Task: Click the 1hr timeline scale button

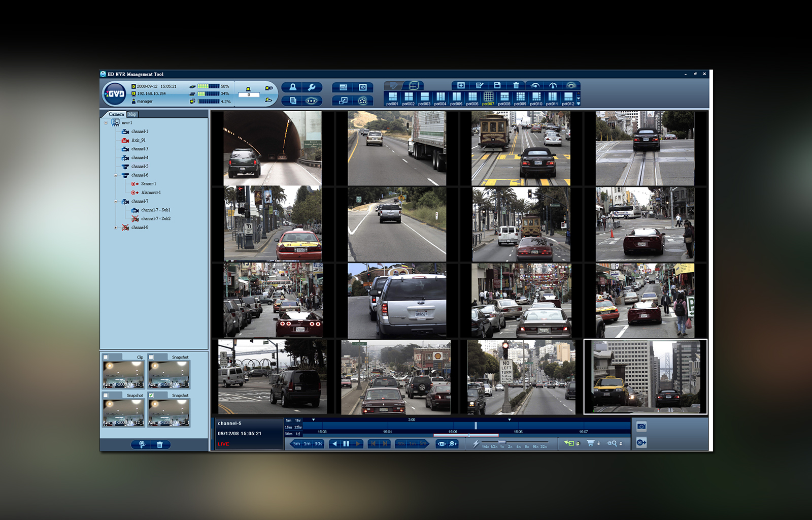Action: pos(298,420)
